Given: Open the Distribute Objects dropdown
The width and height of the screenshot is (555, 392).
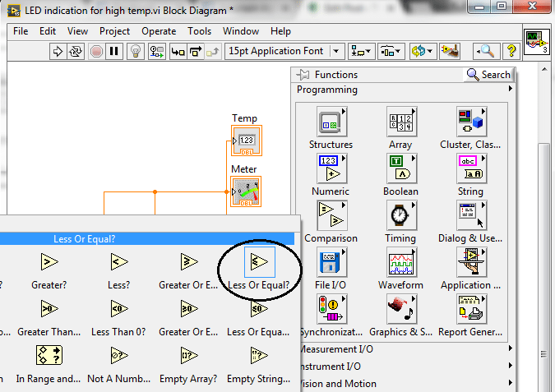Looking at the screenshot, I should [x=391, y=52].
